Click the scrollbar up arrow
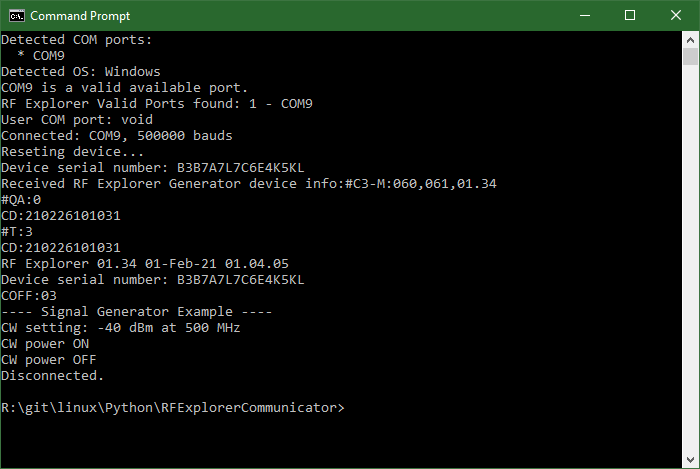700x469 pixels. click(690, 39)
